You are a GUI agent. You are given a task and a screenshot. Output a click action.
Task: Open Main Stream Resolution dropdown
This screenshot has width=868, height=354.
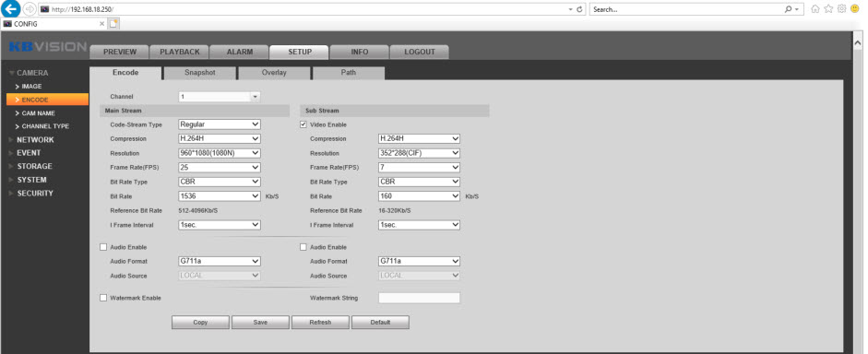coord(220,153)
